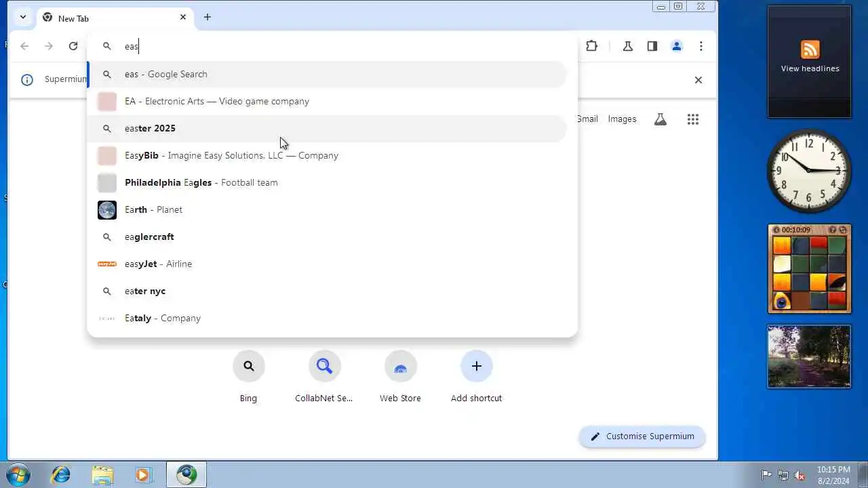Click the picture puzzle tile grid
Image resolution: width=868 pixels, height=488 pixels.
809,272
